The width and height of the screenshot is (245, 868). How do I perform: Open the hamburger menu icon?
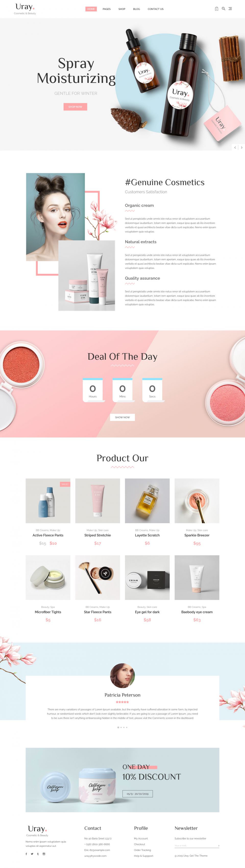point(230,9)
